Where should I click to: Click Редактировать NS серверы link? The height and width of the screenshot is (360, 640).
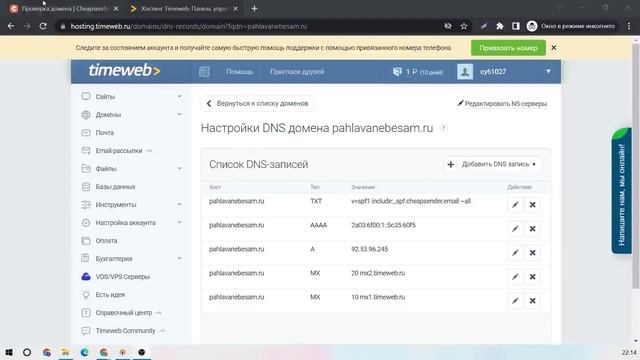coord(502,104)
